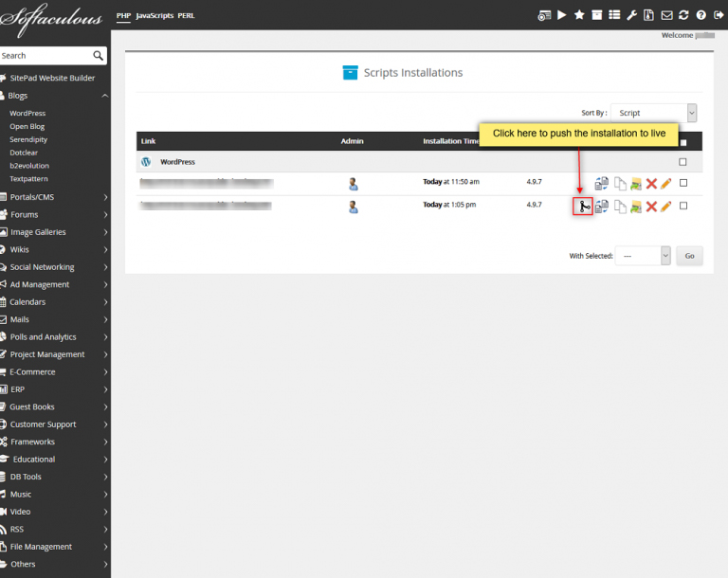Click the sync refresh icon
Image resolution: width=728 pixels, height=578 pixels.
click(x=683, y=15)
